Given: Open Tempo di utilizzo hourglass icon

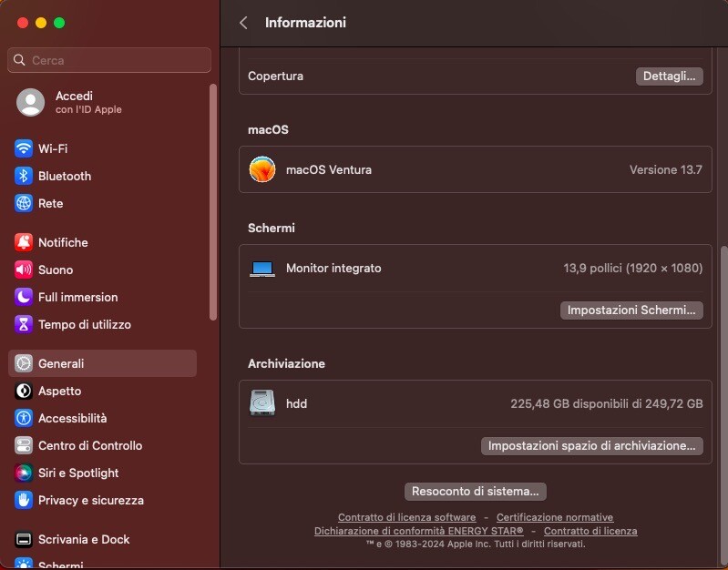Looking at the screenshot, I should pyautogui.click(x=23, y=324).
